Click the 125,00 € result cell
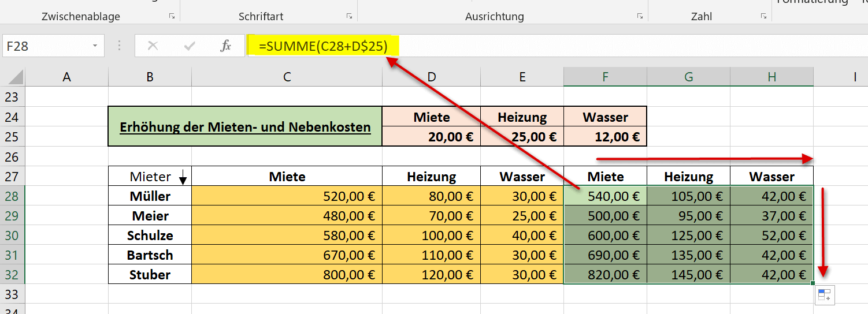The image size is (868, 314). [688, 235]
